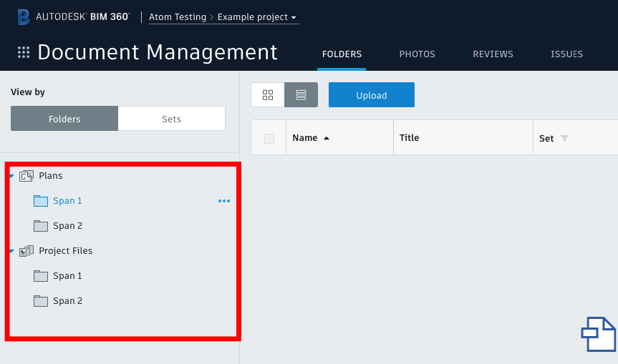The image size is (618, 364).
Task: Tick the select-all checkbox in the table header
Action: 269,139
